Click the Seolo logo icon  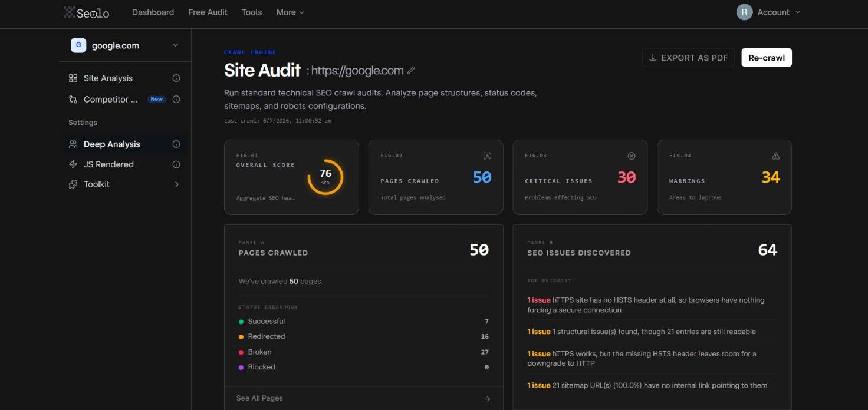(x=69, y=12)
